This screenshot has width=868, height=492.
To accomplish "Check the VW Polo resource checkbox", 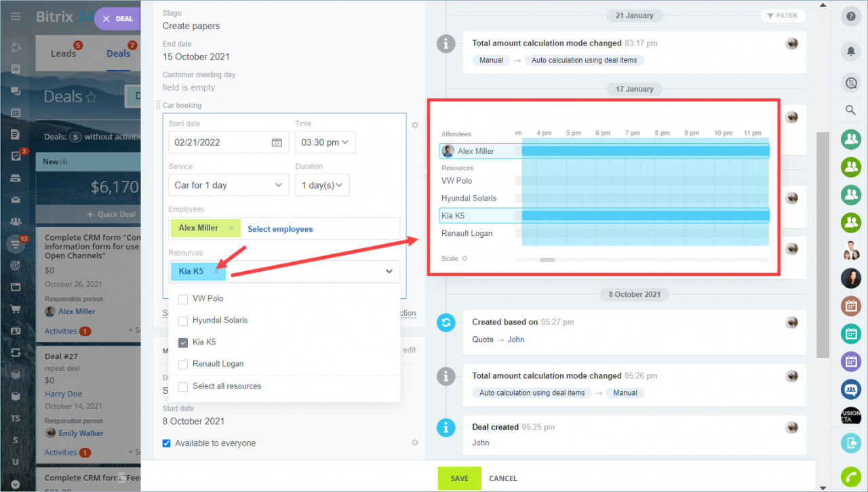I will [x=183, y=299].
